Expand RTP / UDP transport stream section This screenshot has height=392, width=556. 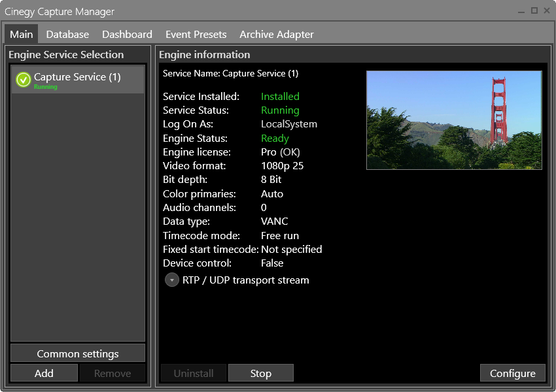171,280
